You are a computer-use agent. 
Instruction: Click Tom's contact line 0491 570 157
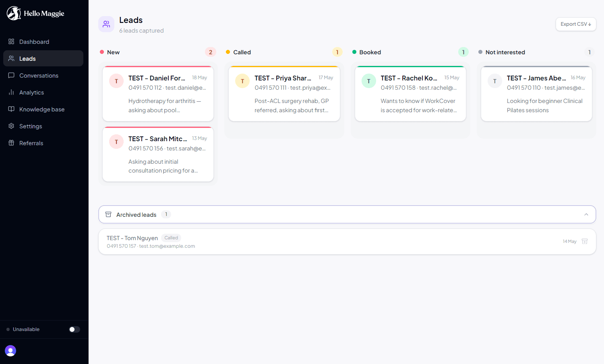pyautogui.click(x=151, y=246)
